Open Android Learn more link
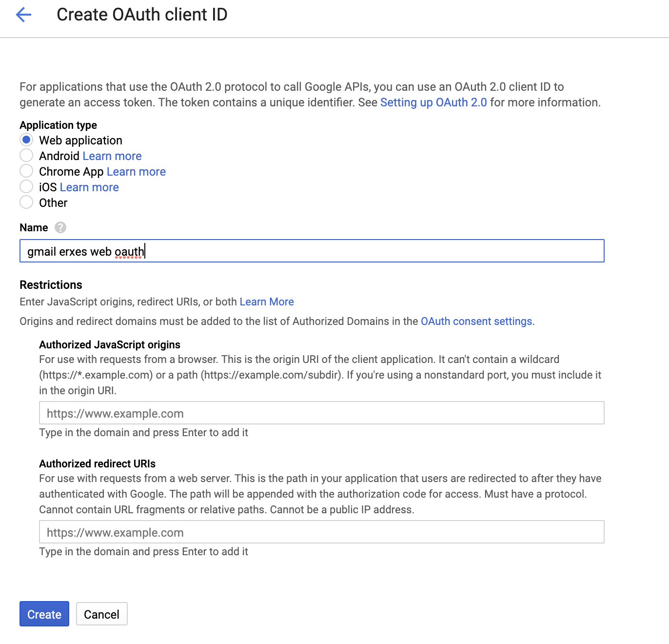The height and width of the screenshot is (644, 669). [x=112, y=156]
